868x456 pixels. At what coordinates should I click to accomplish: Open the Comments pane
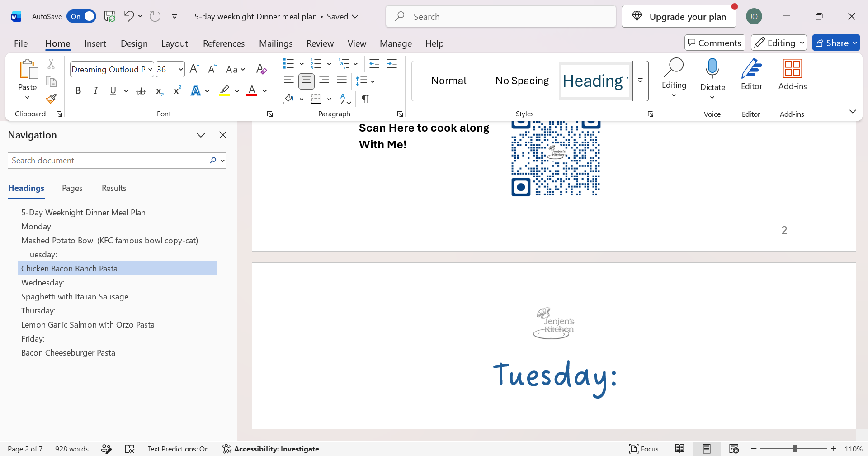715,43
